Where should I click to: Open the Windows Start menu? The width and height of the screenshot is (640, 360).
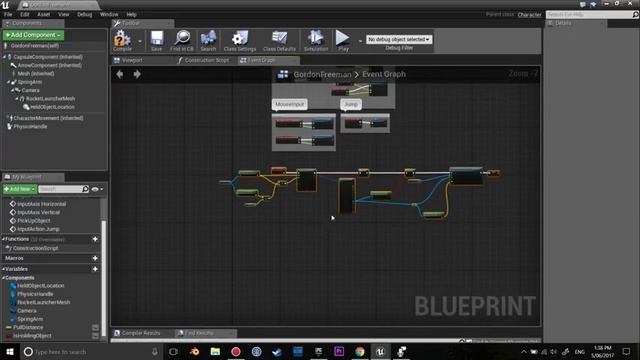pyautogui.click(x=10, y=351)
